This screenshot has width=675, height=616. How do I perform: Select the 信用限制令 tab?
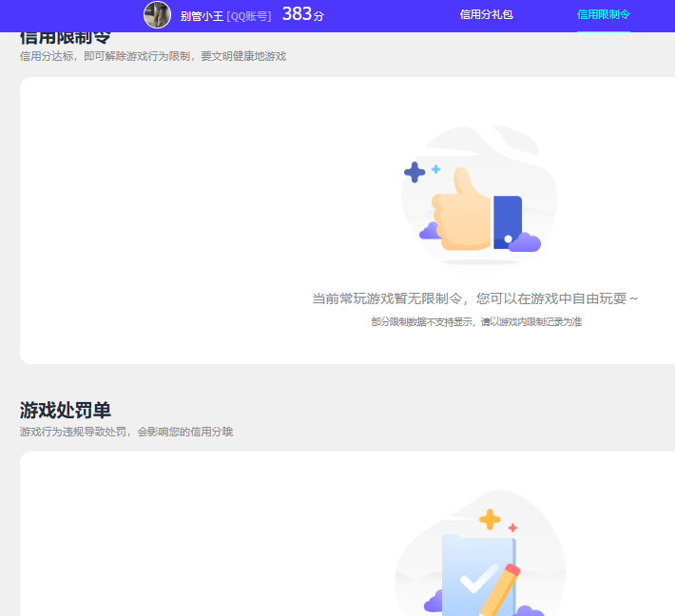pyautogui.click(x=603, y=14)
